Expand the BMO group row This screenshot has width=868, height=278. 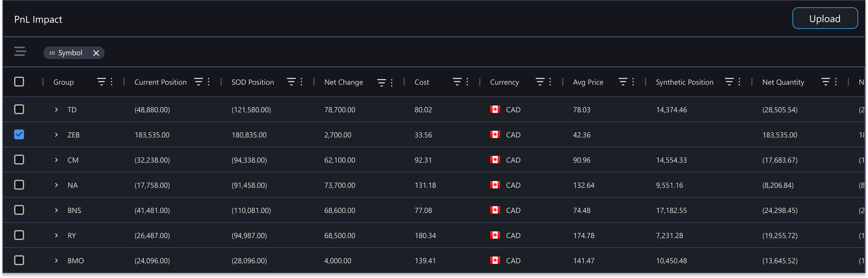pyautogui.click(x=56, y=261)
